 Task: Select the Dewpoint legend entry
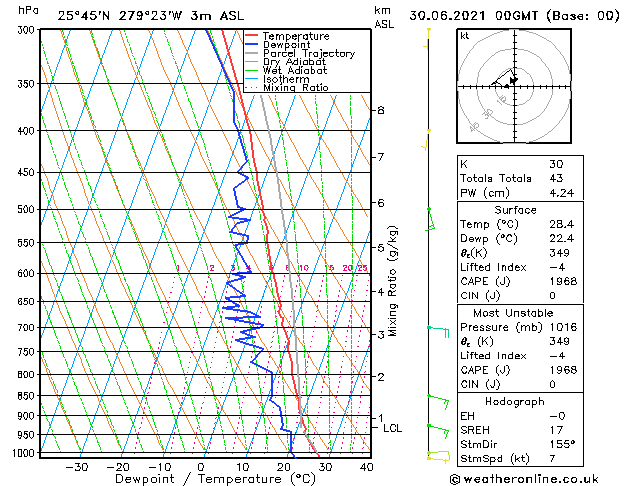pos(289,45)
